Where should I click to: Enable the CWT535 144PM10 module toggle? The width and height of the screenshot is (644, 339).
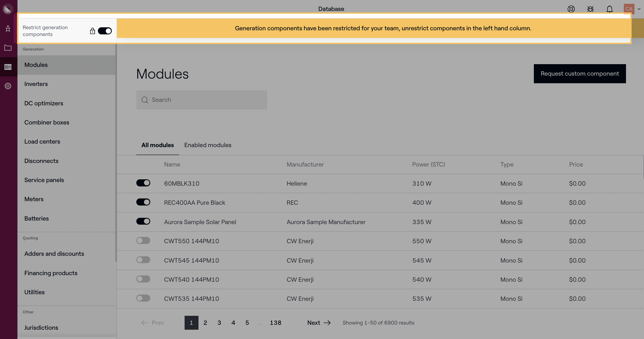(143, 298)
